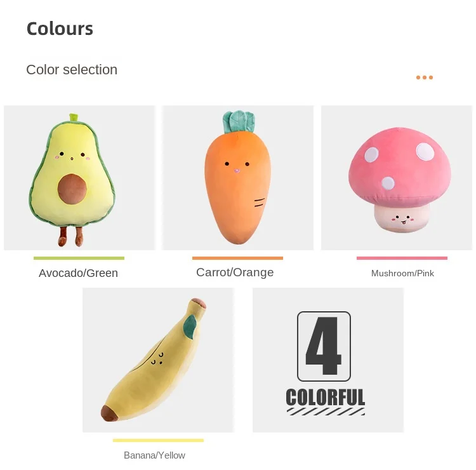Open the three orange dots menu
476x470 pixels.
[x=425, y=77]
